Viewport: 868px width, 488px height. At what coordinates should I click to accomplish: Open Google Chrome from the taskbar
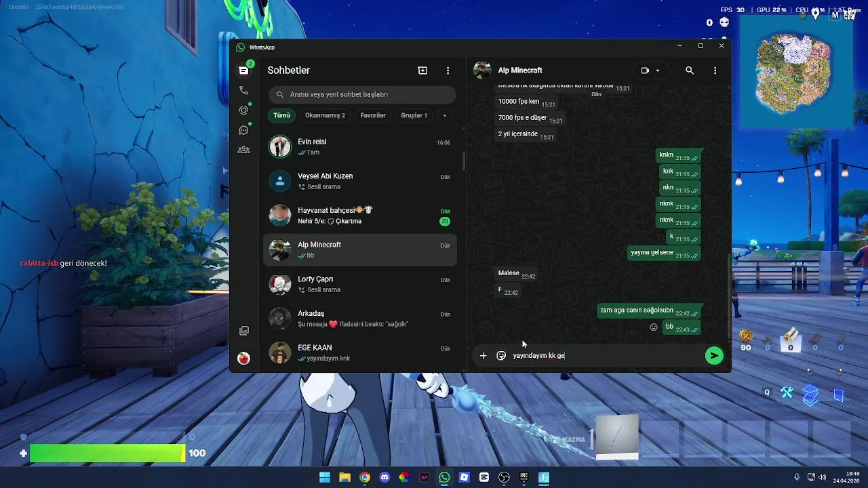coord(365,477)
